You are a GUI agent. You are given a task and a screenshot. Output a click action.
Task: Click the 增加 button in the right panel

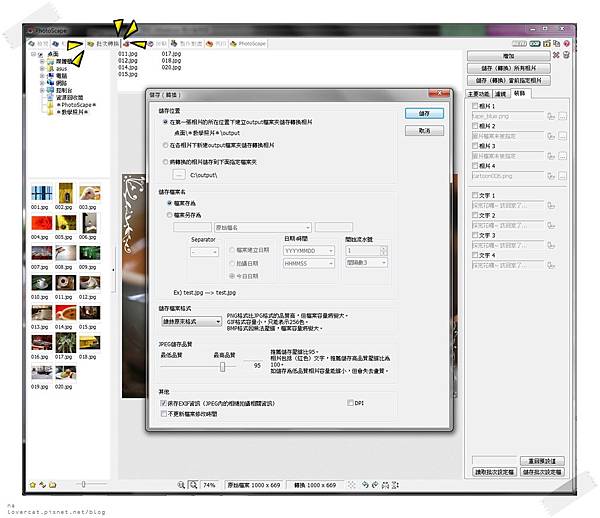click(x=509, y=56)
